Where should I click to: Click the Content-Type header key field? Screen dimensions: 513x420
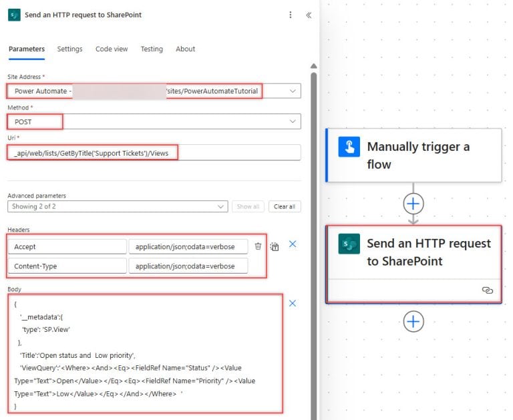point(67,266)
